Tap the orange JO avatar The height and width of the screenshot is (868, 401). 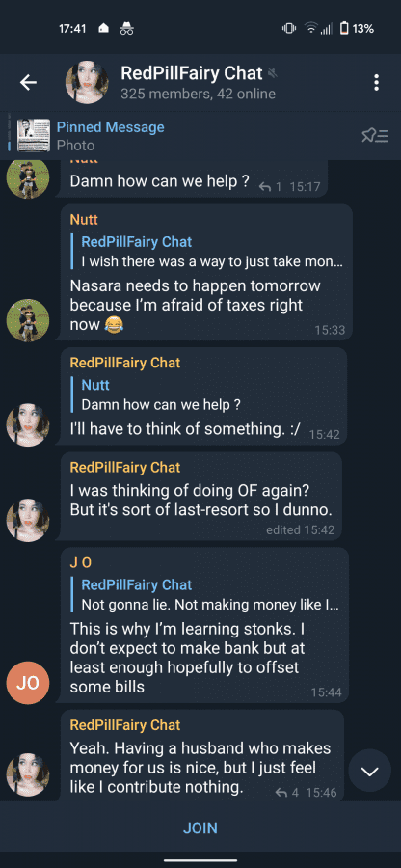(x=28, y=683)
